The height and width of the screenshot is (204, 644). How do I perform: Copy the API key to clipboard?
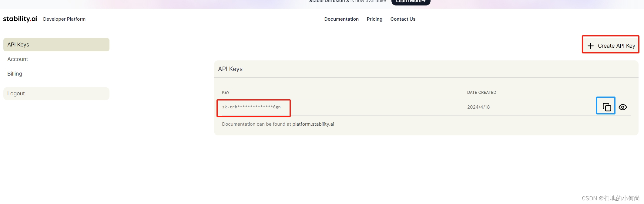[606, 107]
